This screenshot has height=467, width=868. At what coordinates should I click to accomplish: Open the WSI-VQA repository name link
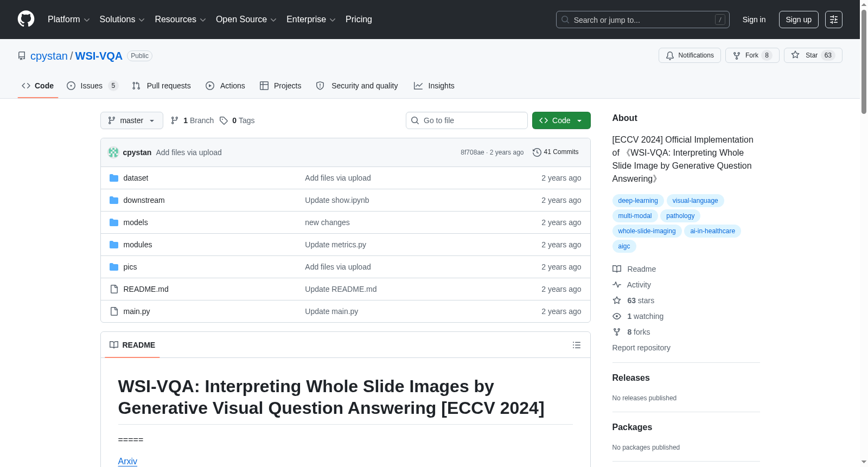point(99,56)
